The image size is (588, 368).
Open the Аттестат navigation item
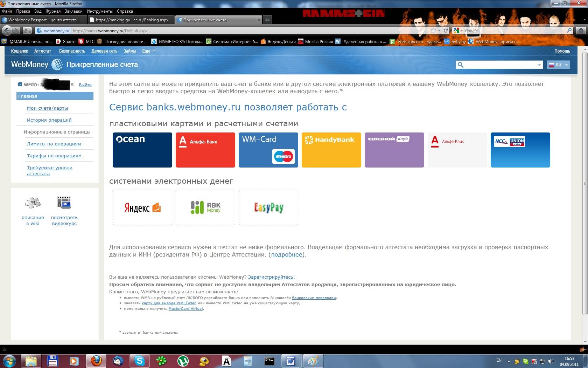coord(43,51)
